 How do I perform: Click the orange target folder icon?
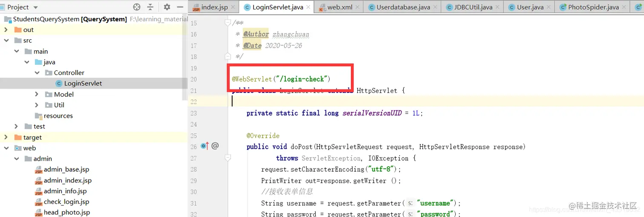[18, 137]
